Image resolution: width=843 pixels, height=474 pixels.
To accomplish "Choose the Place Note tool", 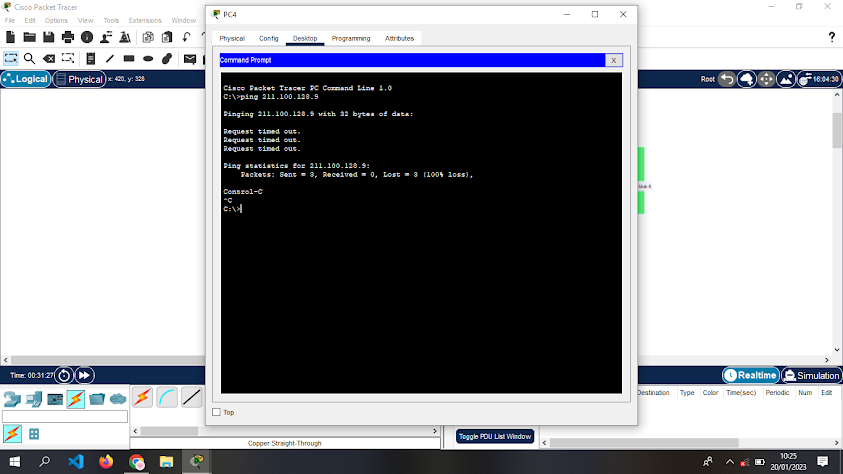I will coord(91,59).
